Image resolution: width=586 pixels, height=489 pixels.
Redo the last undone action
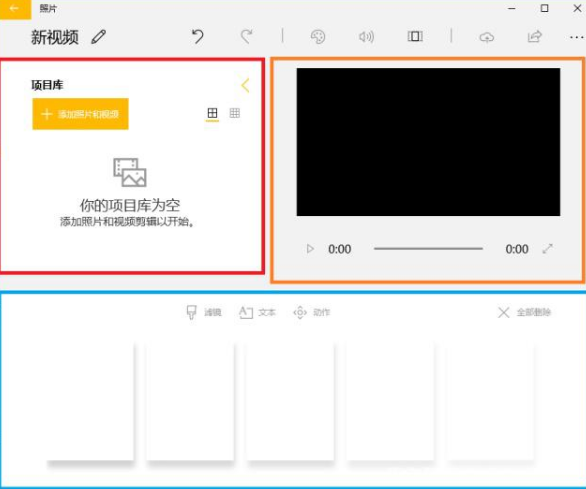[246, 37]
